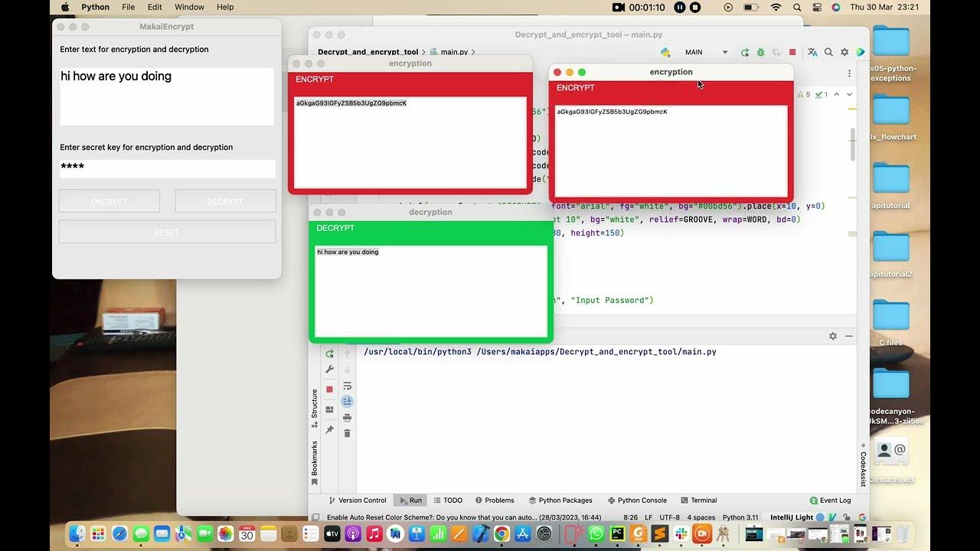Clear Run console with trash icon
This screenshot has height=551, width=980.
click(x=347, y=433)
